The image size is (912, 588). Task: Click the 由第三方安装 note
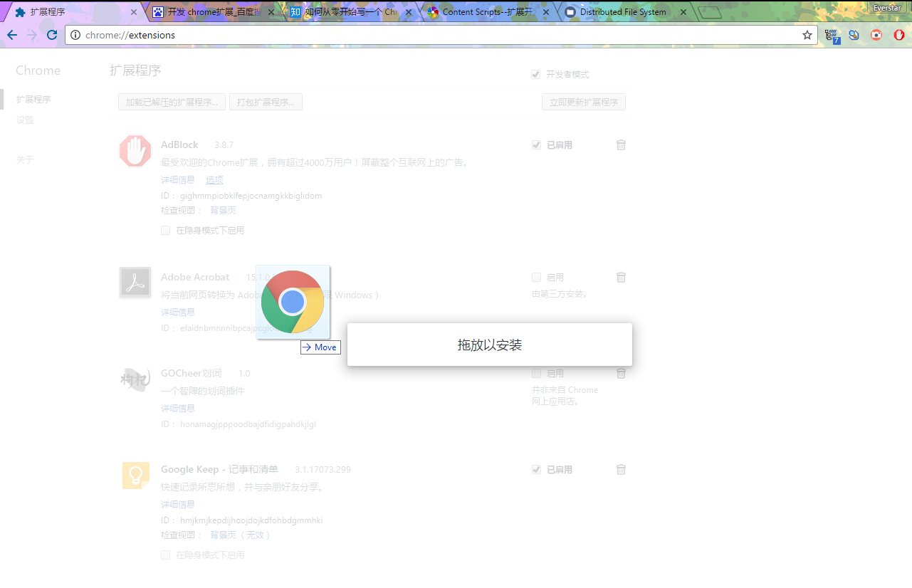tap(560, 293)
